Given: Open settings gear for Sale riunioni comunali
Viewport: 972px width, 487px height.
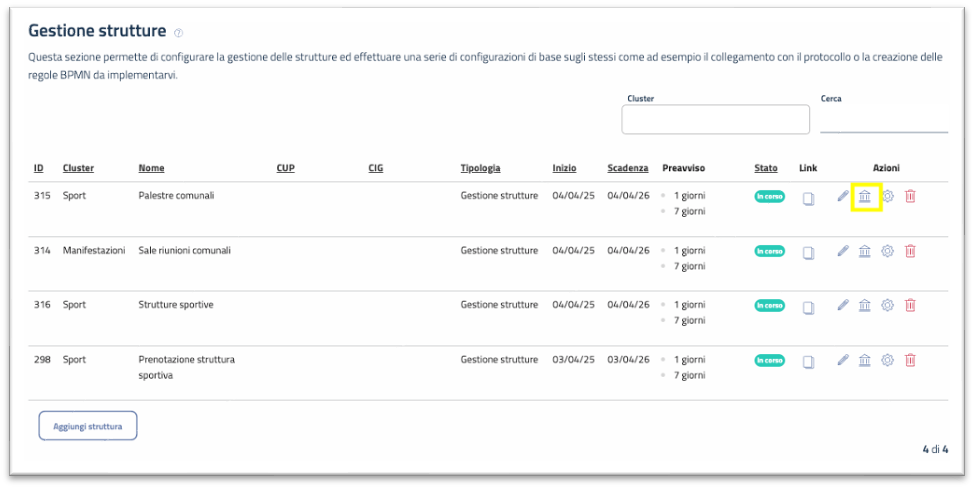Looking at the screenshot, I should pyautogui.click(x=887, y=251).
